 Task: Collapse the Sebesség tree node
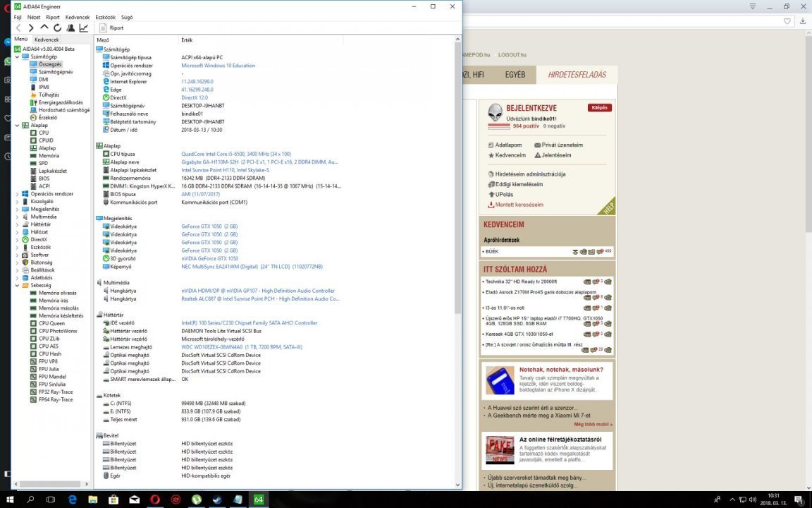pyautogui.click(x=17, y=285)
